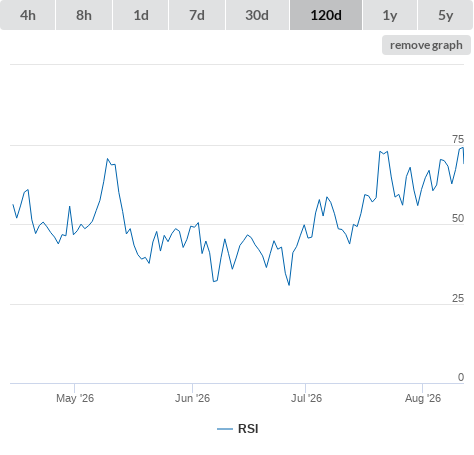This screenshot has width=474, height=455.
Task: Click the 25 y-axis value label
Action: click(x=458, y=298)
